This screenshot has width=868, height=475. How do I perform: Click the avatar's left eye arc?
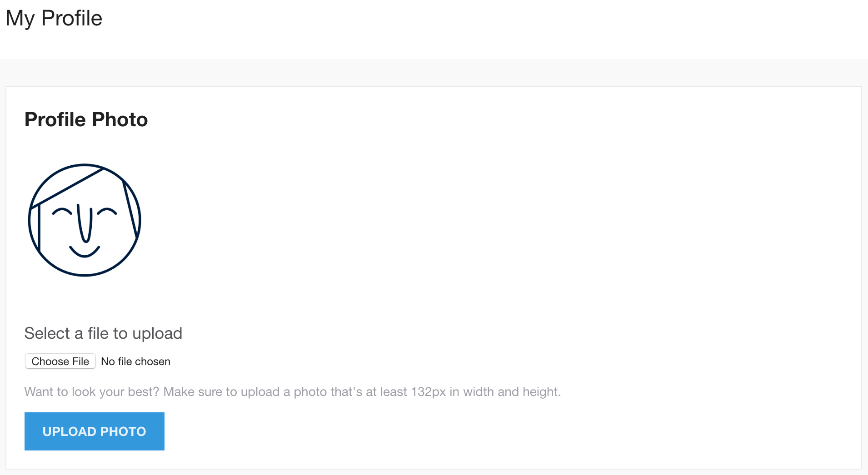(x=62, y=211)
